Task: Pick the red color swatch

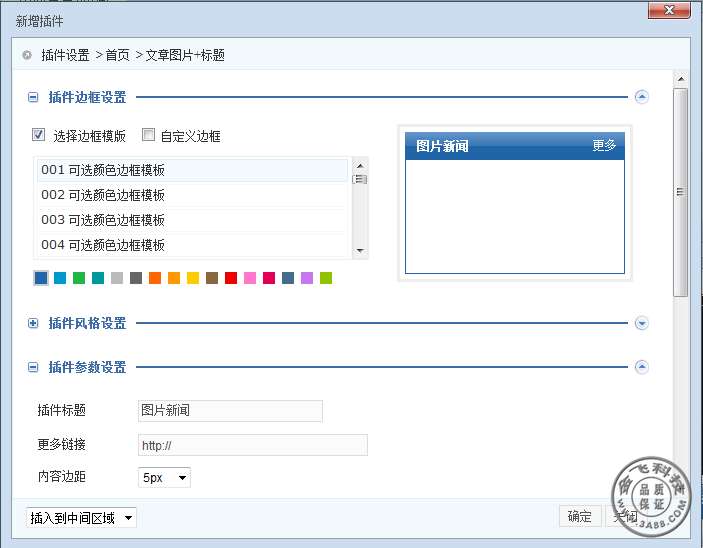Action: coord(231,278)
